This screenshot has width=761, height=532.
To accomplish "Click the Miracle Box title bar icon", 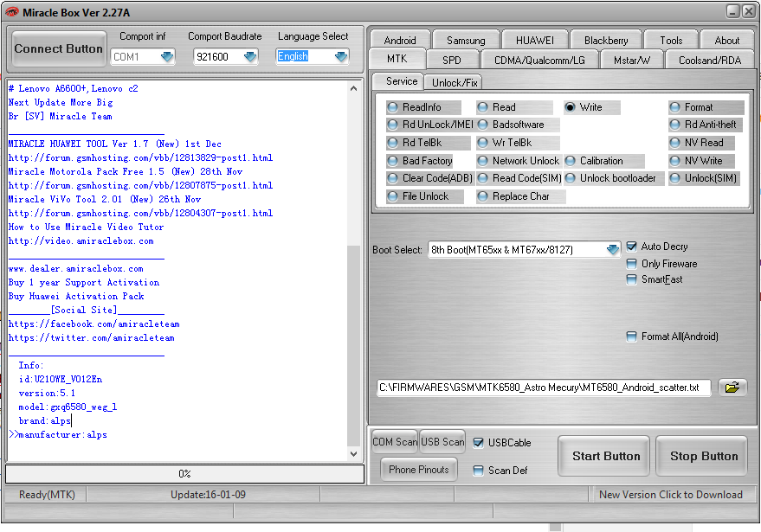I will (x=11, y=12).
